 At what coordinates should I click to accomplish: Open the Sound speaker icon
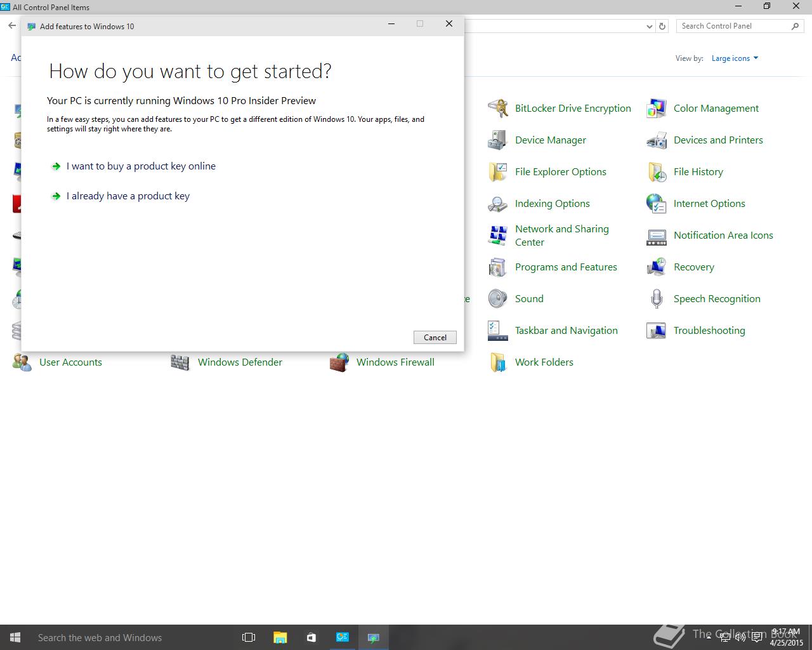(x=498, y=299)
